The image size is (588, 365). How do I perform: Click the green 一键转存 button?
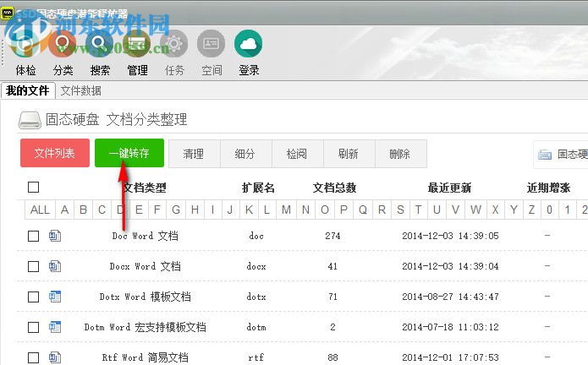pyautogui.click(x=129, y=153)
